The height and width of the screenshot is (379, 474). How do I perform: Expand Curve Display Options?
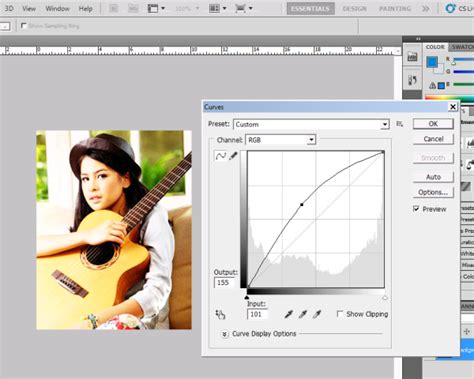coord(225,334)
